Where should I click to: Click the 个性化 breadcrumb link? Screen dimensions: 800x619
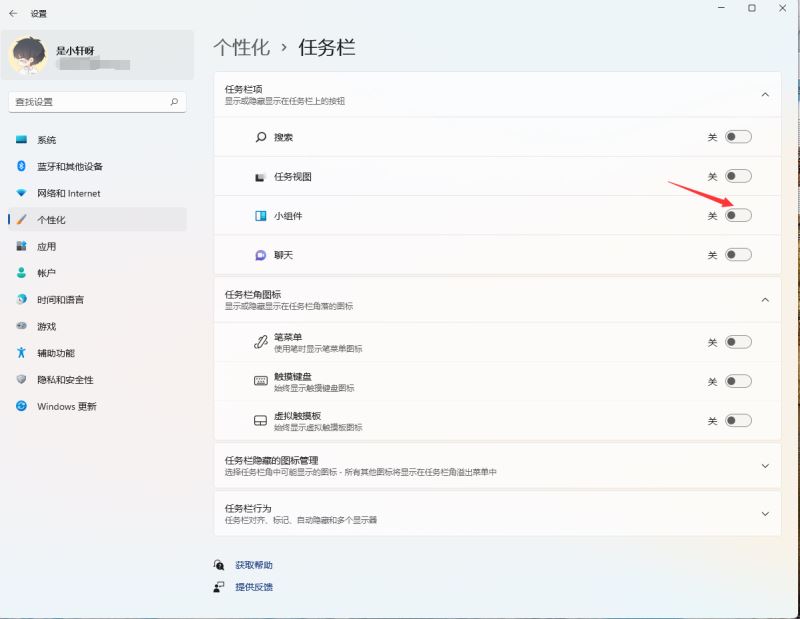242,47
